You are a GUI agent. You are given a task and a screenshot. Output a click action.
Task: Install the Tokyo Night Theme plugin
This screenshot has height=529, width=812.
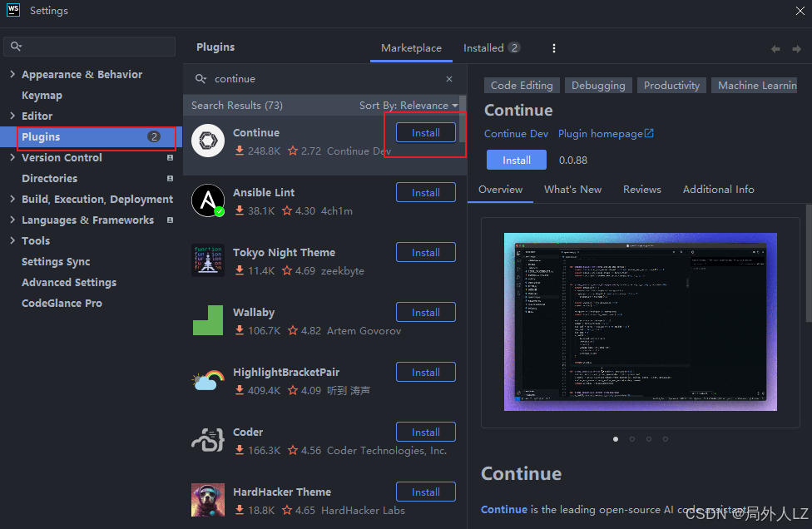point(426,253)
